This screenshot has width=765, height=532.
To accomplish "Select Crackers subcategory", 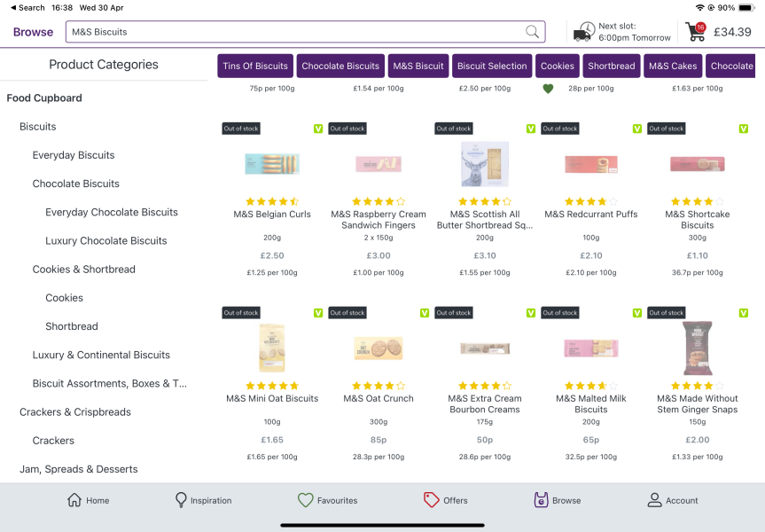I will click(53, 441).
